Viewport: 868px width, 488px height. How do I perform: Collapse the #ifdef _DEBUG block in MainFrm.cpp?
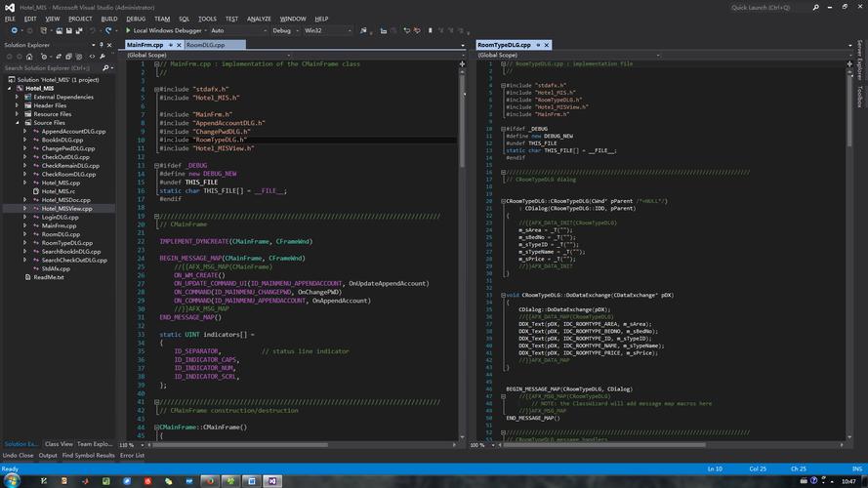(x=156, y=166)
